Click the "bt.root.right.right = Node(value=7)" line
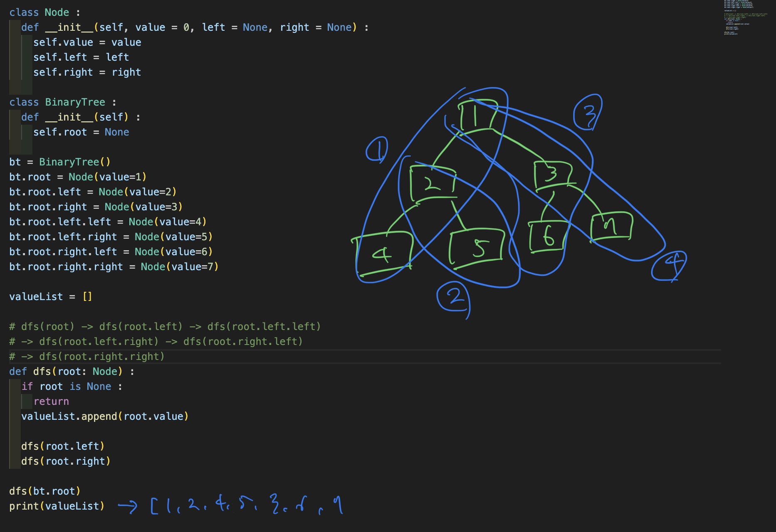 [114, 267]
